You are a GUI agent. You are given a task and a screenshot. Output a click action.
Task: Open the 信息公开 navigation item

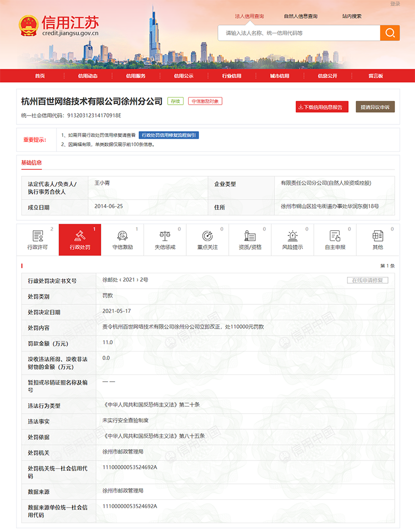tap(327, 76)
